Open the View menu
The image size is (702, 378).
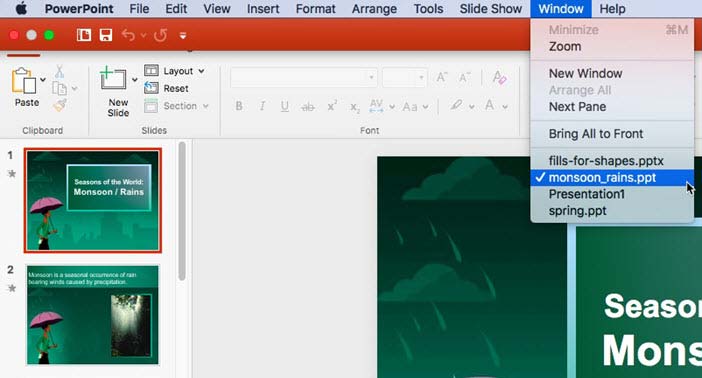[217, 9]
